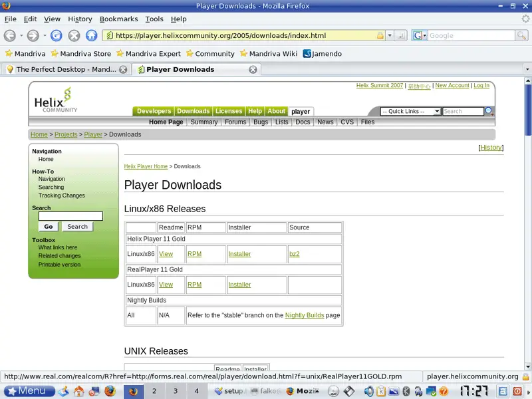The height and width of the screenshot is (399, 532).
Task: Click scrollbar down arrow
Action: pos(527,366)
